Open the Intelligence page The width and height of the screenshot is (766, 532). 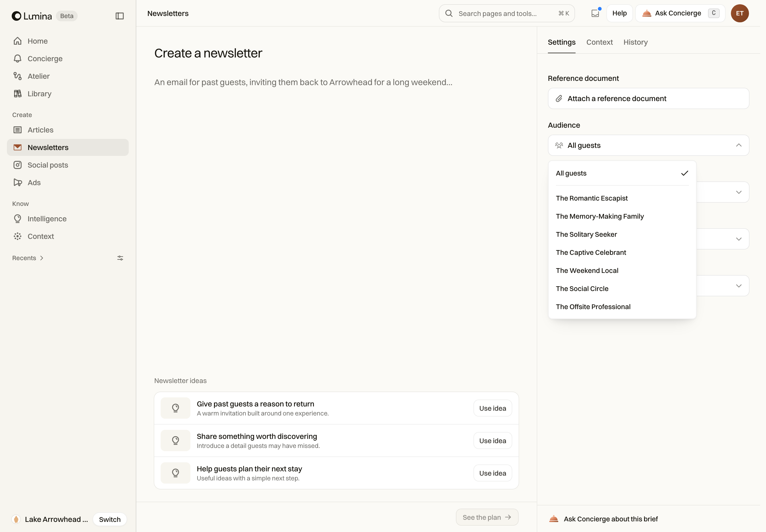[x=68, y=219]
